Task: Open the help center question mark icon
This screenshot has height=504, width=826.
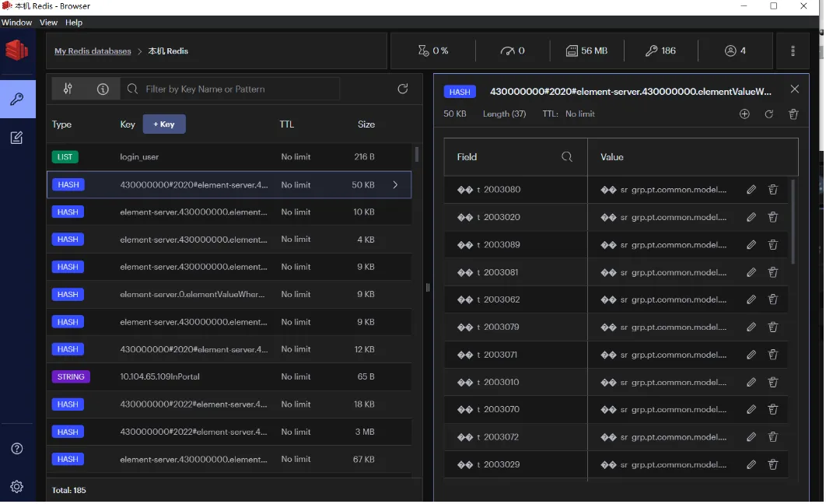Action: pos(17,449)
